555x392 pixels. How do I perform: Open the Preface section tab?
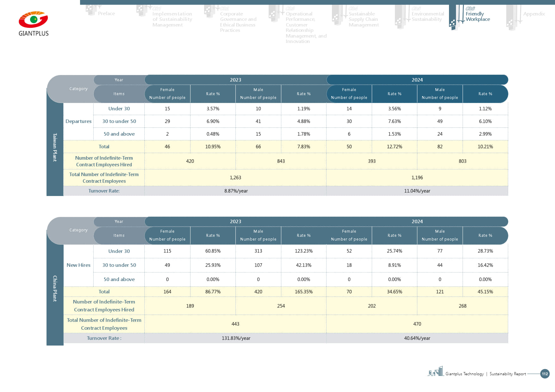(106, 14)
